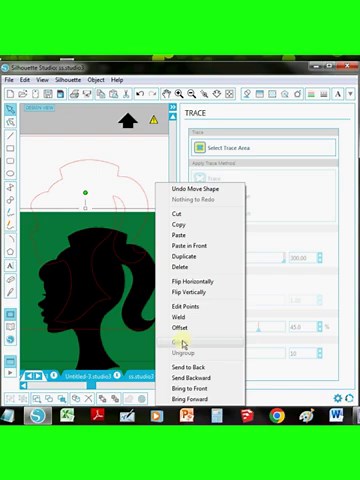Click the canvas horizontal scrollbar thumb

coord(91,386)
